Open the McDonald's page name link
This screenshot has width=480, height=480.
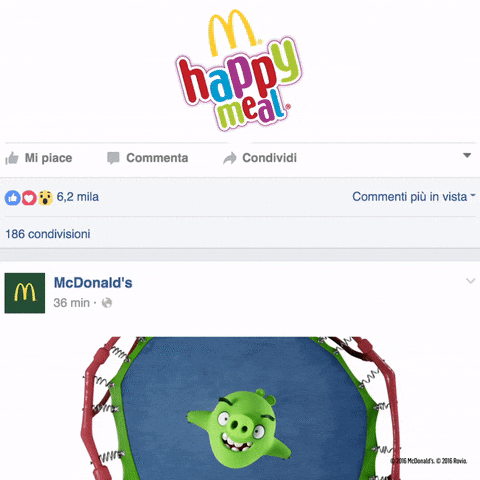tap(93, 283)
